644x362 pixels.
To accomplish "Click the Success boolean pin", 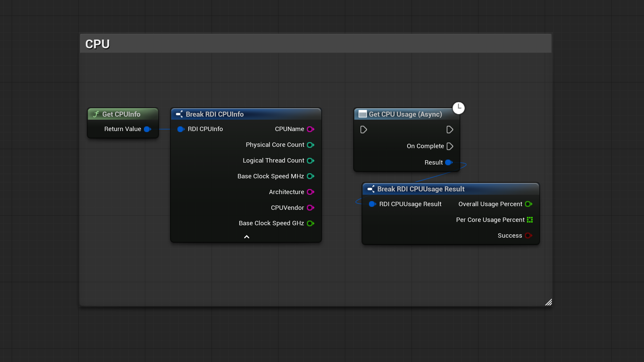I will click(528, 236).
